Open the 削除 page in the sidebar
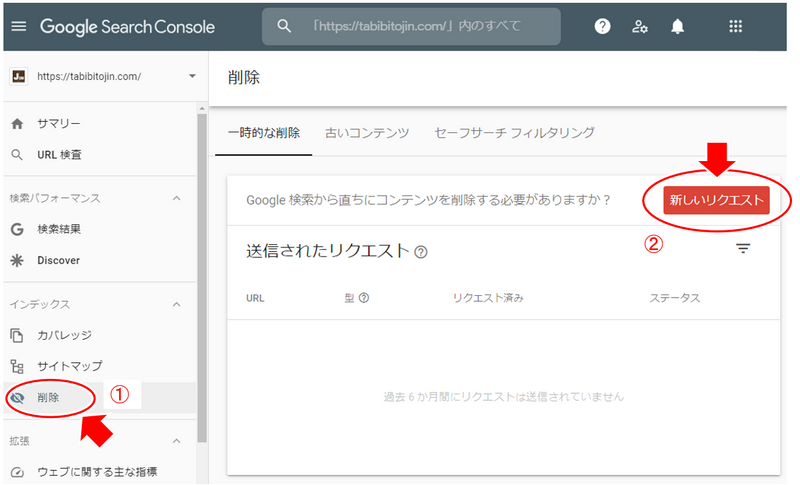 tap(100, 398)
